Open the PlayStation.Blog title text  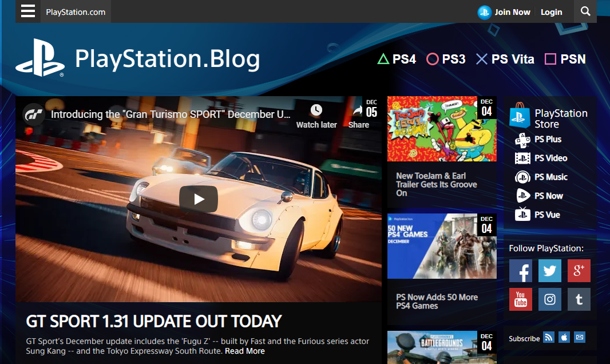(x=167, y=59)
